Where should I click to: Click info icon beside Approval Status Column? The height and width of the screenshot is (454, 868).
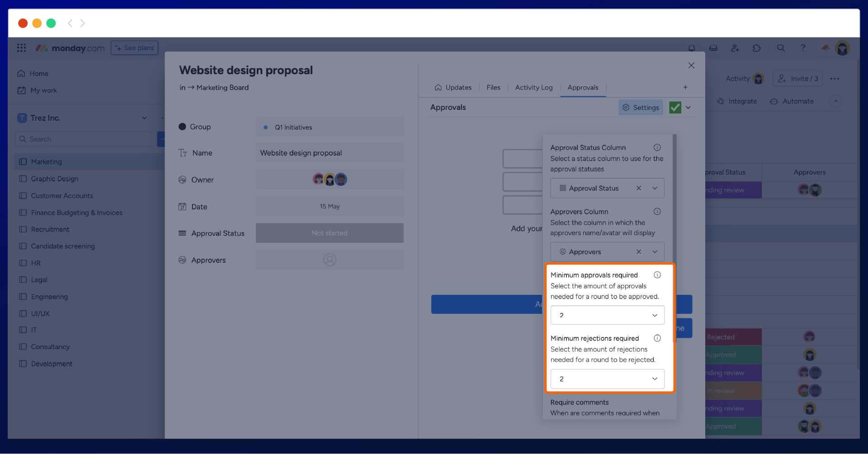point(657,147)
